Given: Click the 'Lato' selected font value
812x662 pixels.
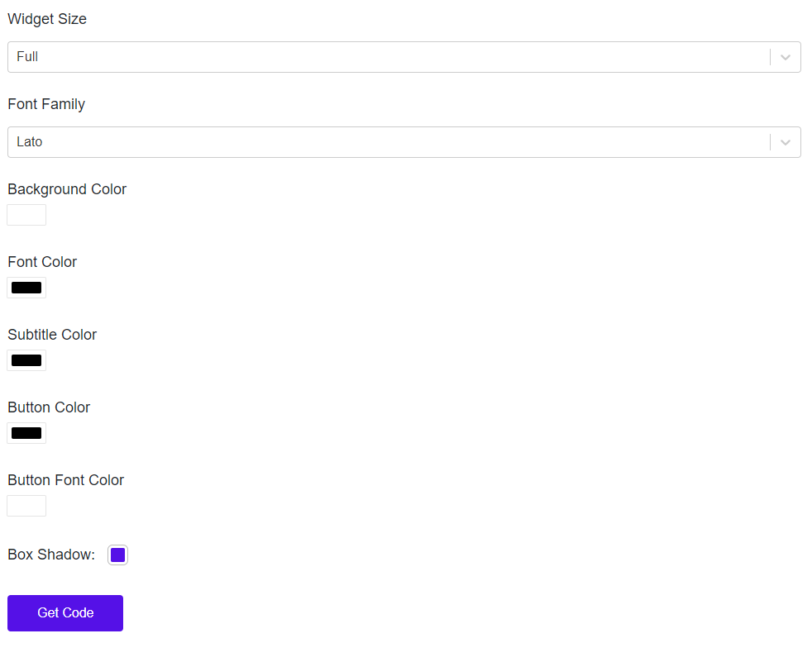Looking at the screenshot, I should tap(30, 142).
